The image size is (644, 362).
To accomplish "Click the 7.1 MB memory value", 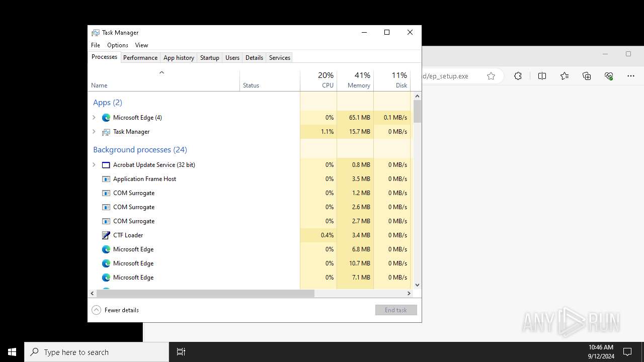I will (x=361, y=278).
